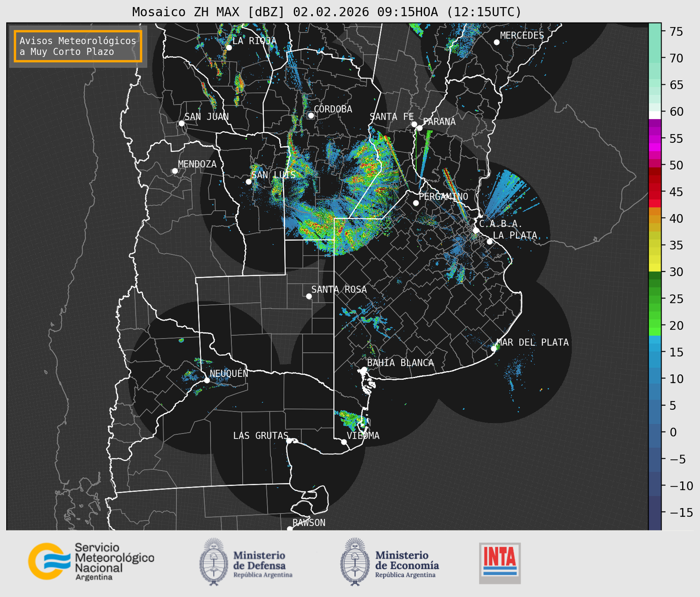Image resolution: width=700 pixels, height=597 pixels.
Task: Select the white dot marking Córdoba
Action: (x=311, y=115)
